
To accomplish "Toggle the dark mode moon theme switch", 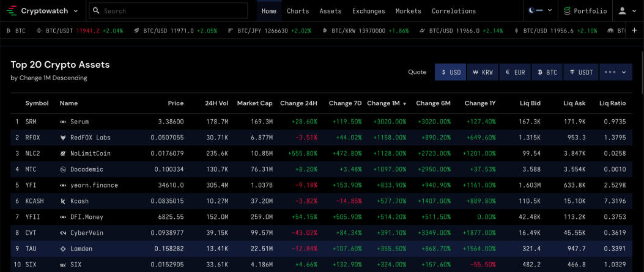I will (536, 10).
